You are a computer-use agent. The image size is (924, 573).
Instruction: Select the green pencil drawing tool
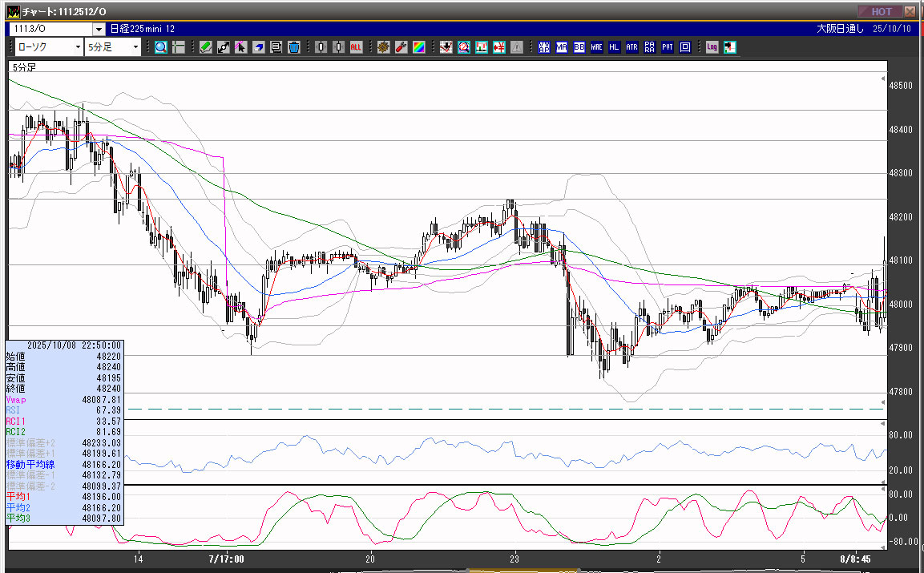pyautogui.click(x=206, y=47)
